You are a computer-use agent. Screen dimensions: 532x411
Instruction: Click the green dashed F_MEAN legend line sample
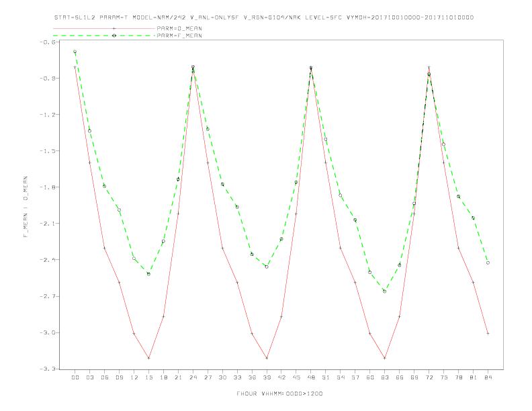104,36
